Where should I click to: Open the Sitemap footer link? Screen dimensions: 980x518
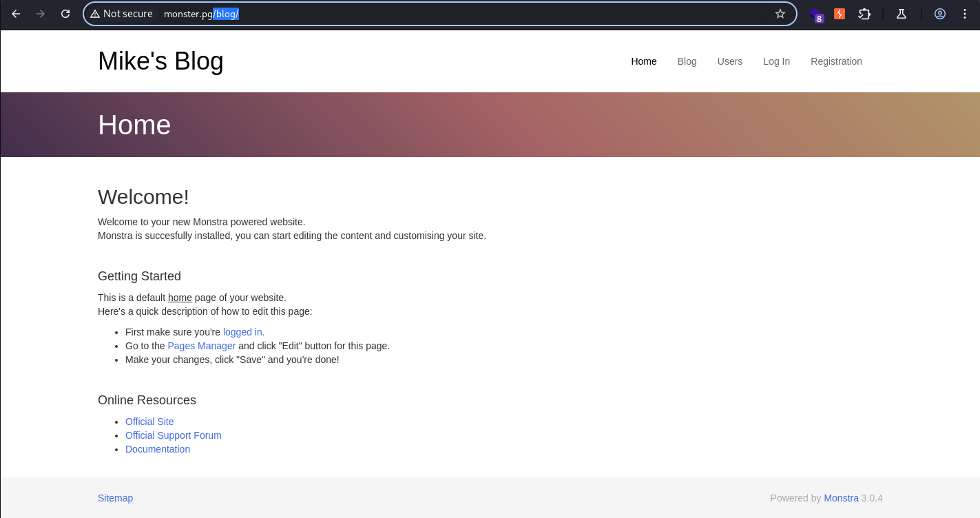(115, 498)
